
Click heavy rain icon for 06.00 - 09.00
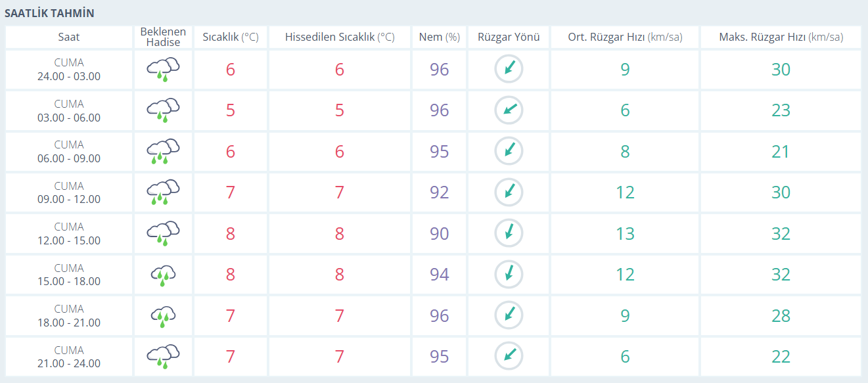pos(163,151)
